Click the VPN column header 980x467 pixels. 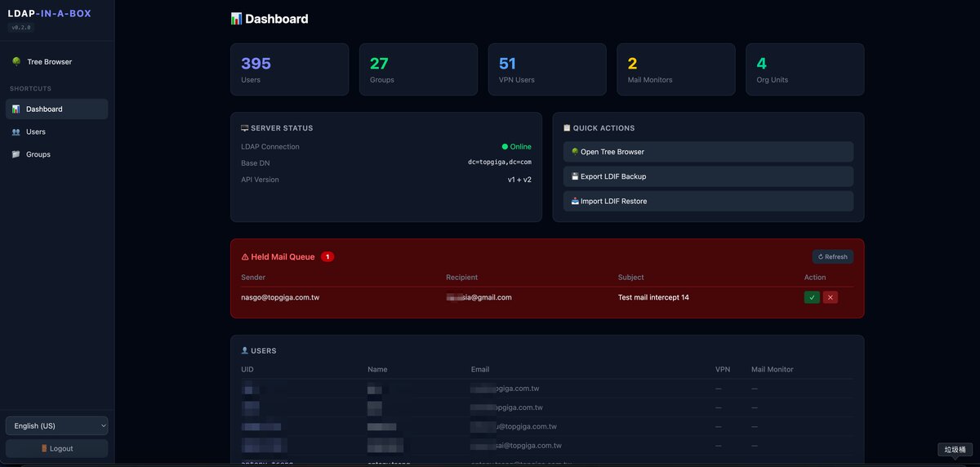click(x=723, y=369)
